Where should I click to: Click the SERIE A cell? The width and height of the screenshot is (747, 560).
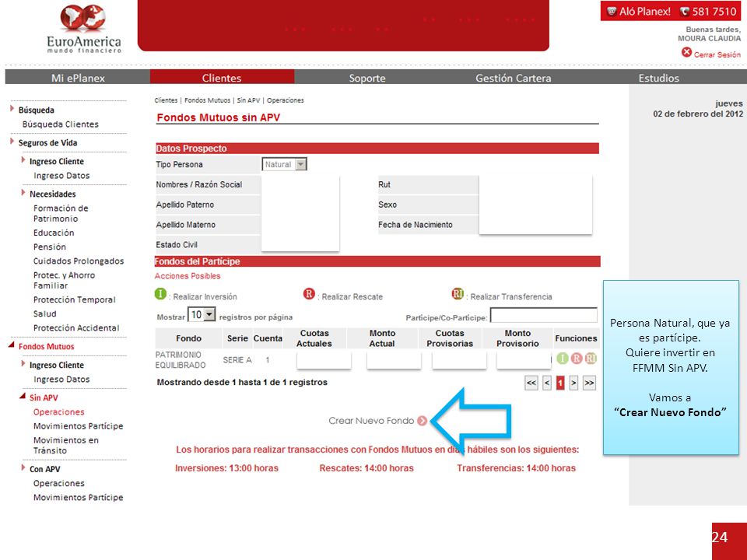[x=237, y=360]
